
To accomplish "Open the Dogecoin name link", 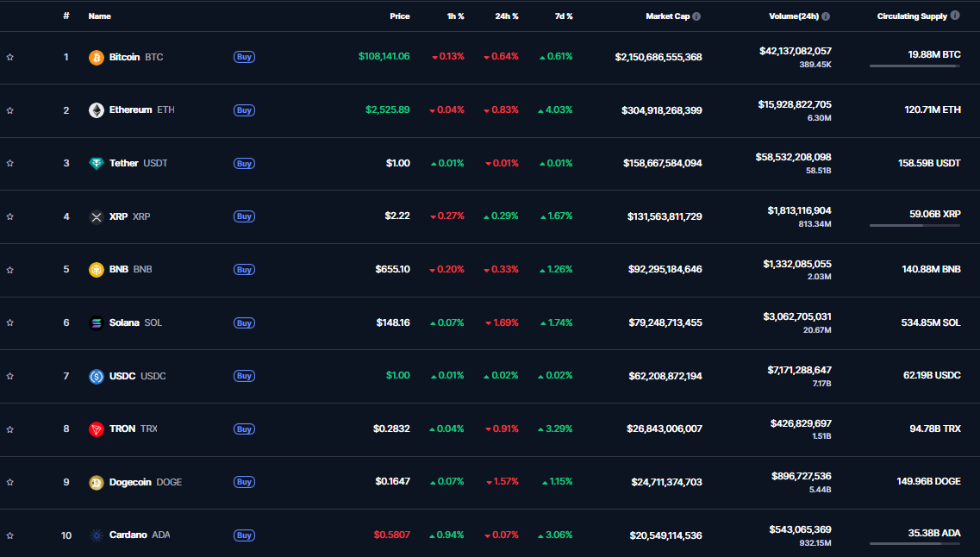I will (x=130, y=482).
